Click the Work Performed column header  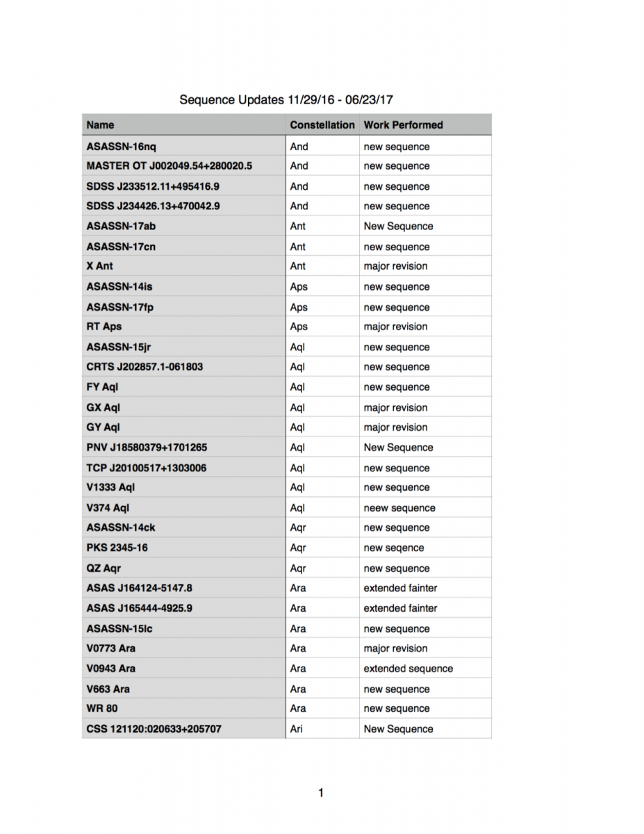point(403,125)
